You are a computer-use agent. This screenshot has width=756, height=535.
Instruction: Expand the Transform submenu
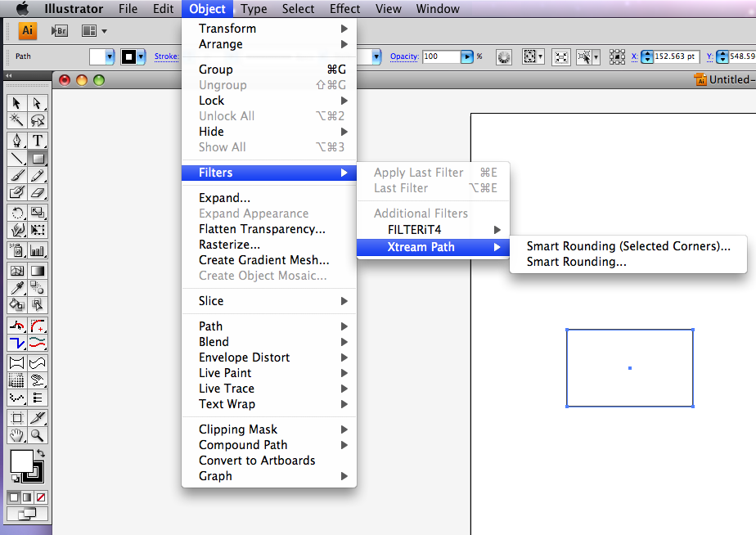pos(269,29)
